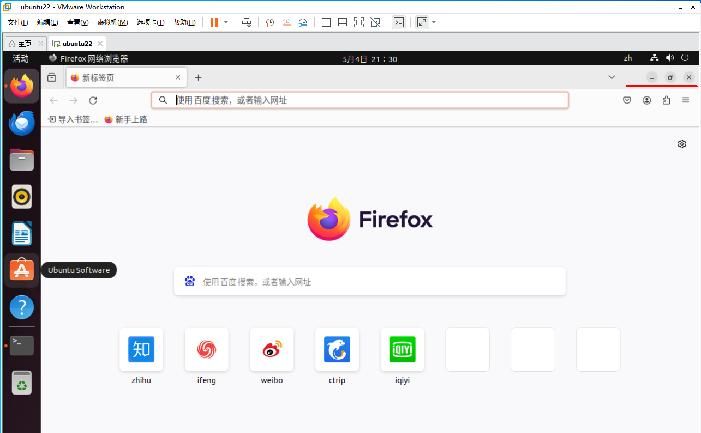Go back in Firefox navigation
Screen dimensions: 701x433
click(x=54, y=101)
